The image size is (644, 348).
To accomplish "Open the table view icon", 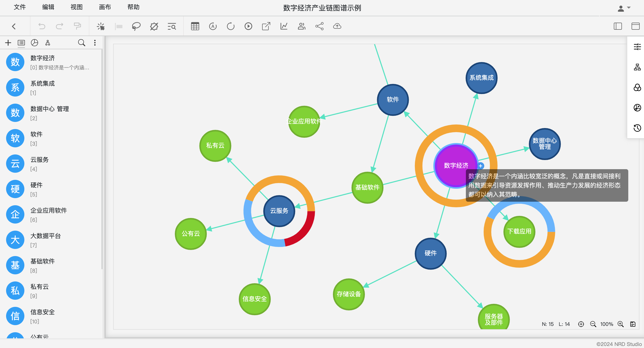I will tap(195, 26).
